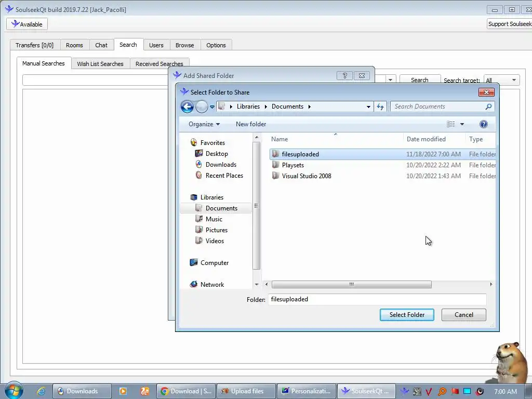The height and width of the screenshot is (399, 532).
Task: Select Libraries in the navigation pane
Action: click(x=212, y=197)
